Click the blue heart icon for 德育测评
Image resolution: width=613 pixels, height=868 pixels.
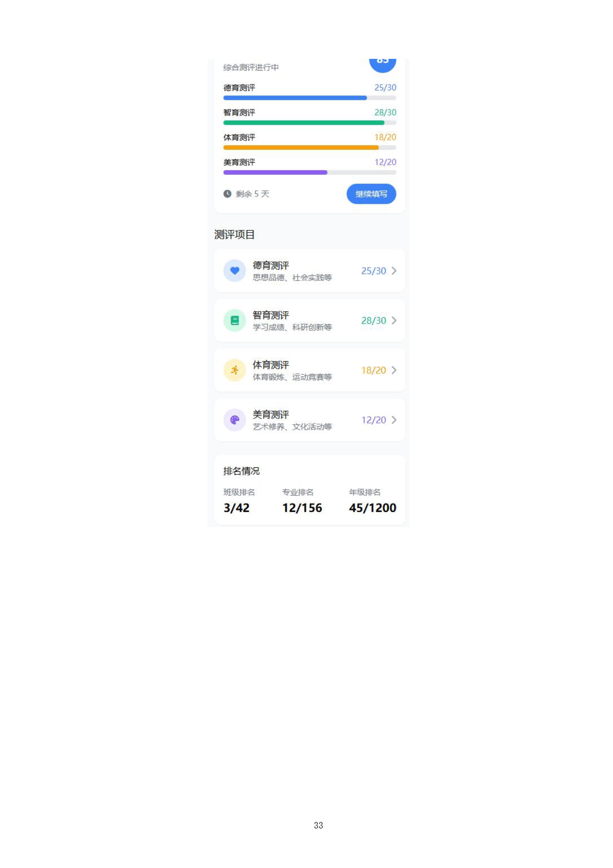click(235, 271)
